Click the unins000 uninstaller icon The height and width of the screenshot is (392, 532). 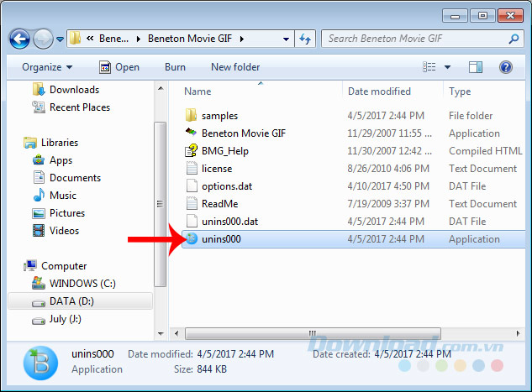coord(192,238)
